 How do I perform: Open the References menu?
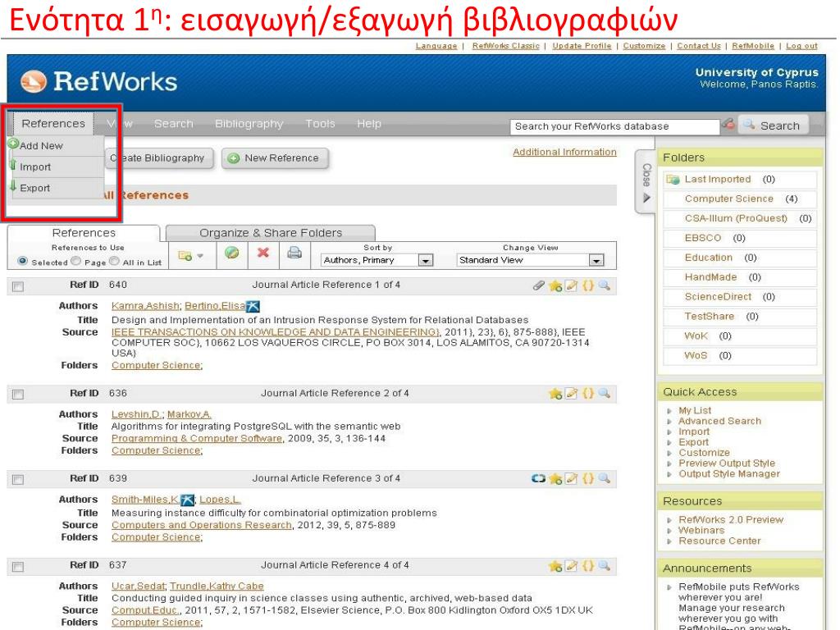[x=53, y=124]
